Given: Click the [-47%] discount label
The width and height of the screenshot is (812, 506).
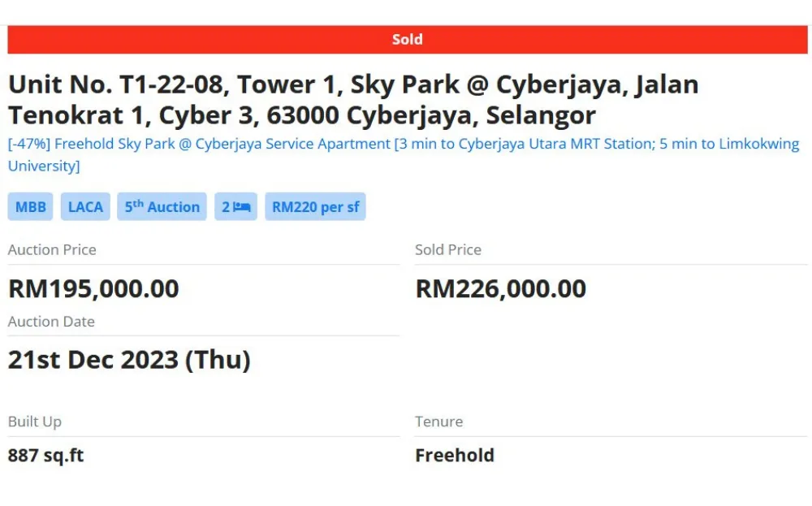Looking at the screenshot, I should click(29, 145).
